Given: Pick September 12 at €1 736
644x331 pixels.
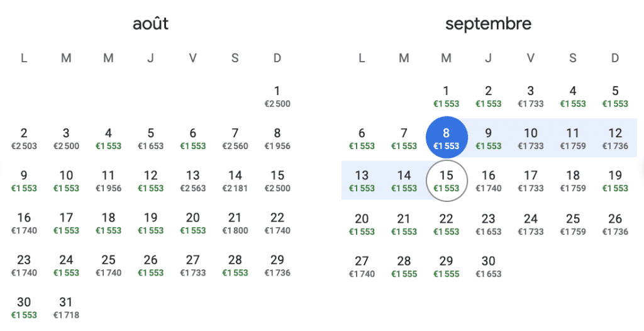Looking at the screenshot, I should pos(615,139).
